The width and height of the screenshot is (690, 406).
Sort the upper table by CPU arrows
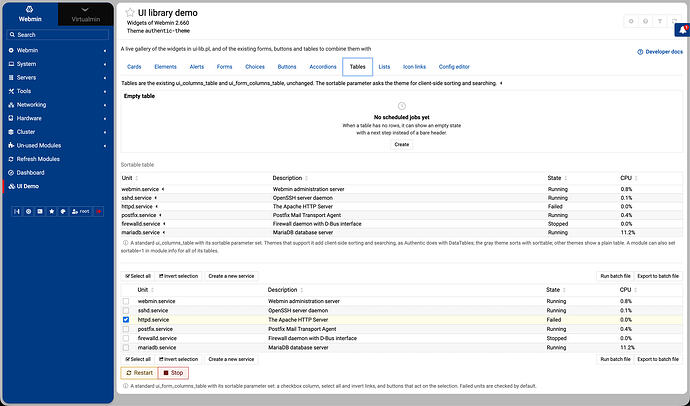tap(636, 178)
